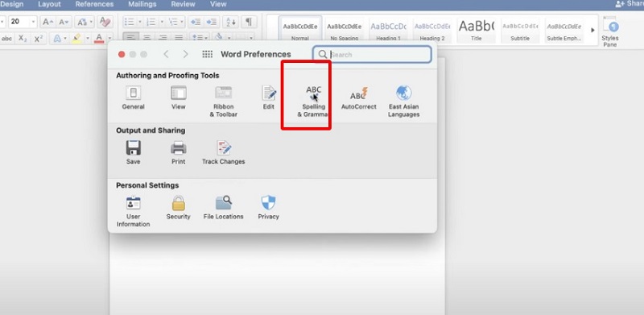The image size is (644, 315).
Task: Open General preferences
Action: (x=133, y=97)
